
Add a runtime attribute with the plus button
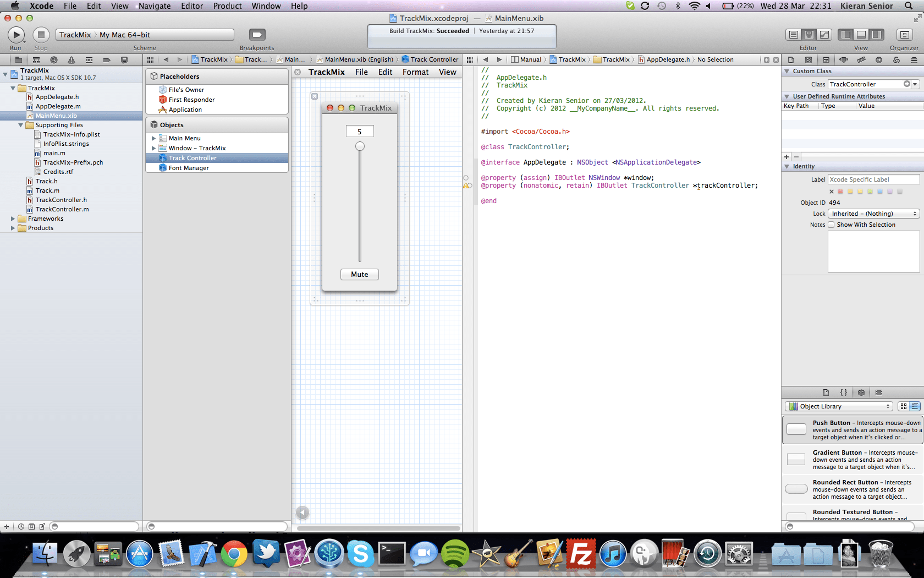tap(787, 157)
